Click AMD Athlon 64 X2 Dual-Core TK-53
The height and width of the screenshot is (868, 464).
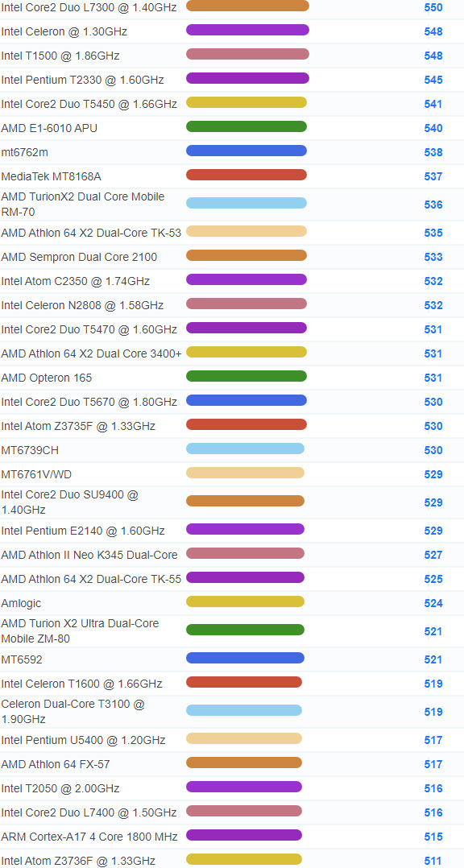point(91,233)
